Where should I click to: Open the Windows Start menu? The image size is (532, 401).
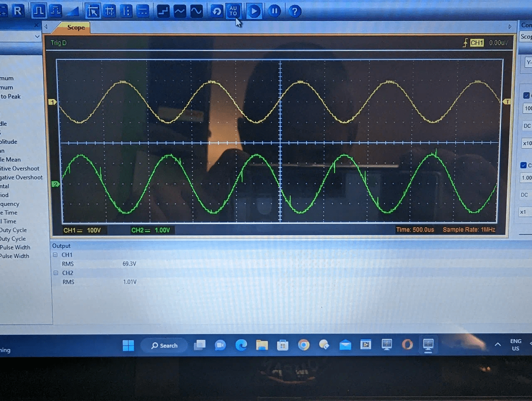point(128,345)
